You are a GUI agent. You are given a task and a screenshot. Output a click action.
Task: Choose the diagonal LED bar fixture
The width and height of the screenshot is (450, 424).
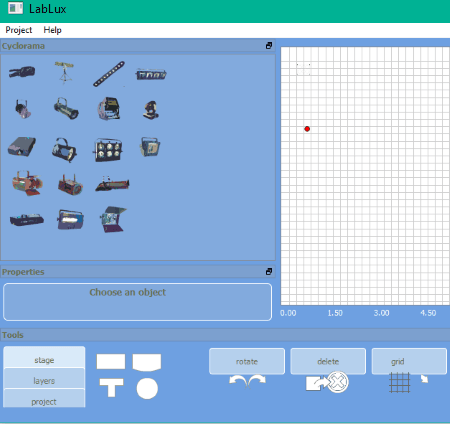[x=109, y=74]
